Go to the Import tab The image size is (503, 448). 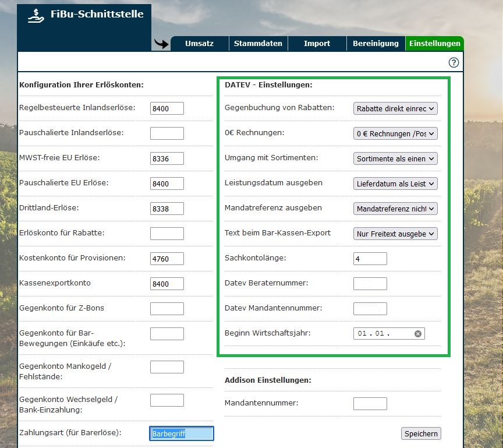point(317,44)
